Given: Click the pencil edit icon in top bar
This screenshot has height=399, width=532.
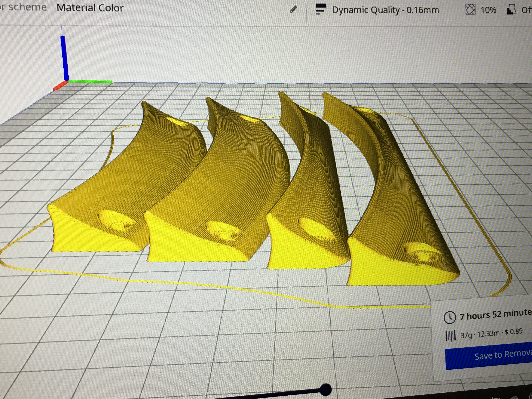Looking at the screenshot, I should click(x=294, y=9).
